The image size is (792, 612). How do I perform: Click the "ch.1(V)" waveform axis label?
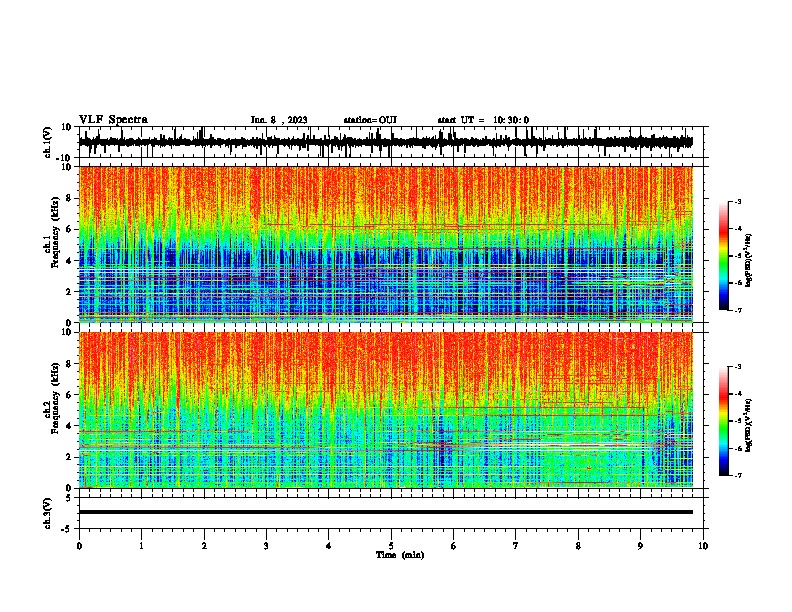click(x=48, y=142)
